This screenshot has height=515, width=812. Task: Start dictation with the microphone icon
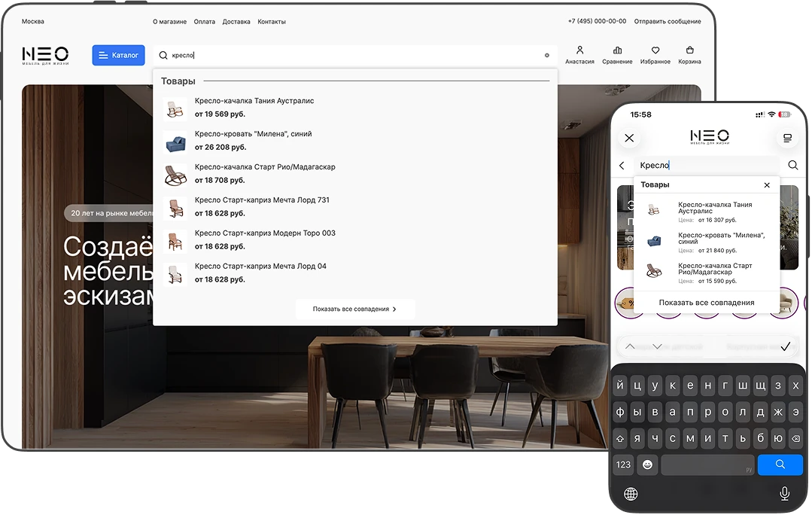(x=785, y=494)
